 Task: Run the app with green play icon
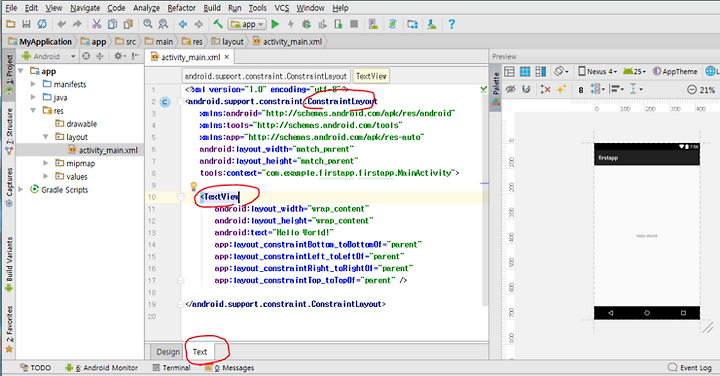pyautogui.click(x=275, y=24)
